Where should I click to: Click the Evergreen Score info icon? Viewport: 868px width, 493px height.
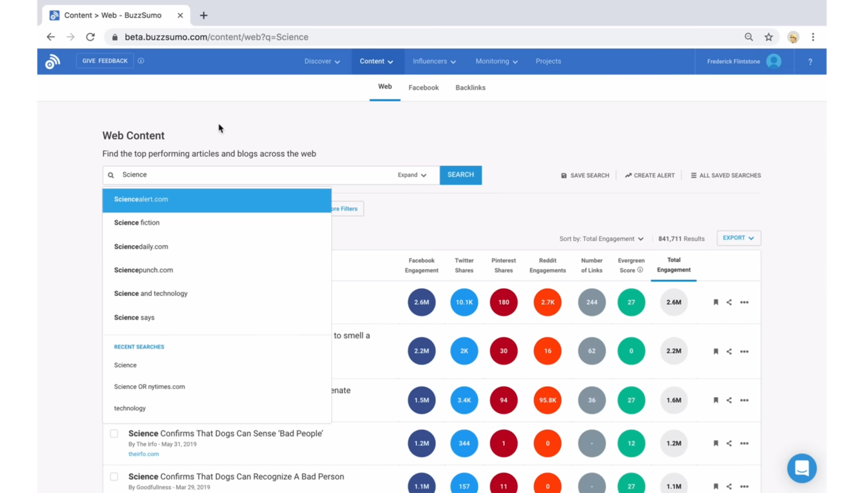coord(640,270)
